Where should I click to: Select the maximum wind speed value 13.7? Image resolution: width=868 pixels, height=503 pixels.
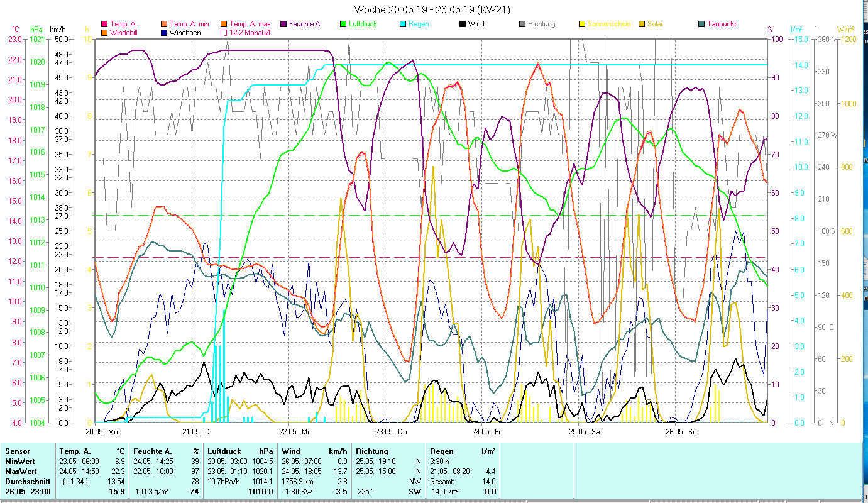(339, 472)
